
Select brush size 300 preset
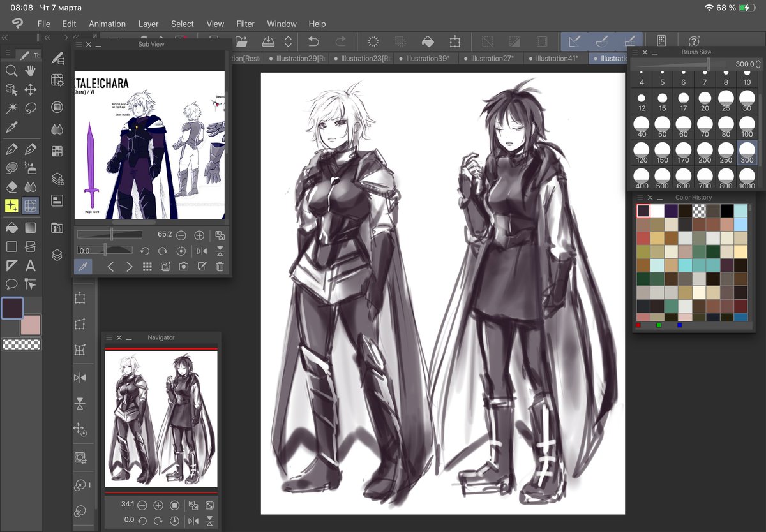747,153
